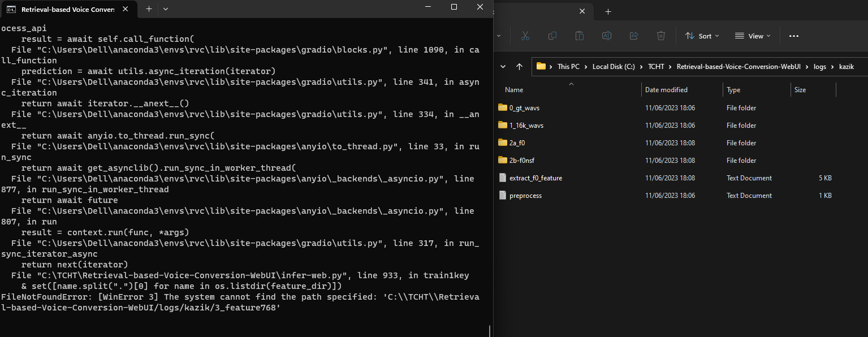
Task: Open the terminal tab switcher chevron
Action: 165,9
